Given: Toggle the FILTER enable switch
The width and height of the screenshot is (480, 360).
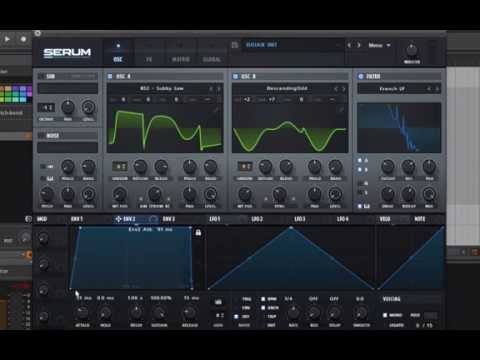Looking at the screenshot, I should [361, 76].
